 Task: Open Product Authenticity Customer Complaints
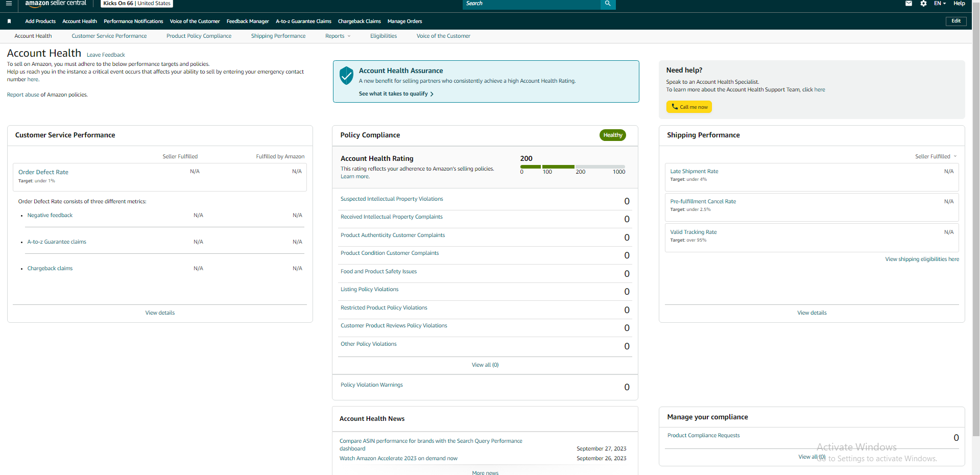[393, 235]
